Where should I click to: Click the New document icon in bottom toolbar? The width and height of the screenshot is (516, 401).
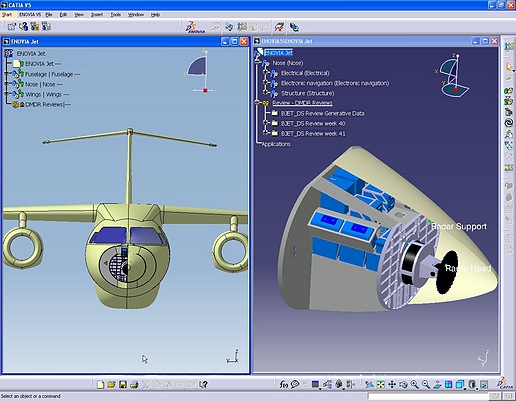tap(100, 385)
